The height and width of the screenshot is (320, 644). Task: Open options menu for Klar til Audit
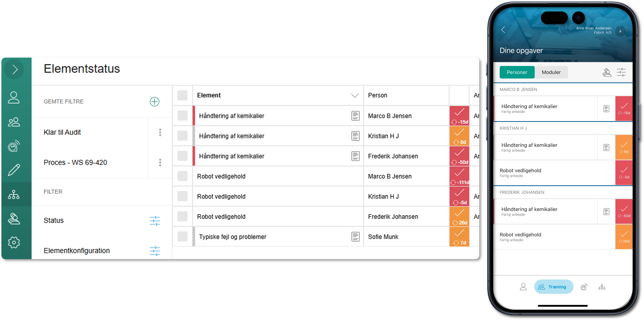pyautogui.click(x=160, y=133)
